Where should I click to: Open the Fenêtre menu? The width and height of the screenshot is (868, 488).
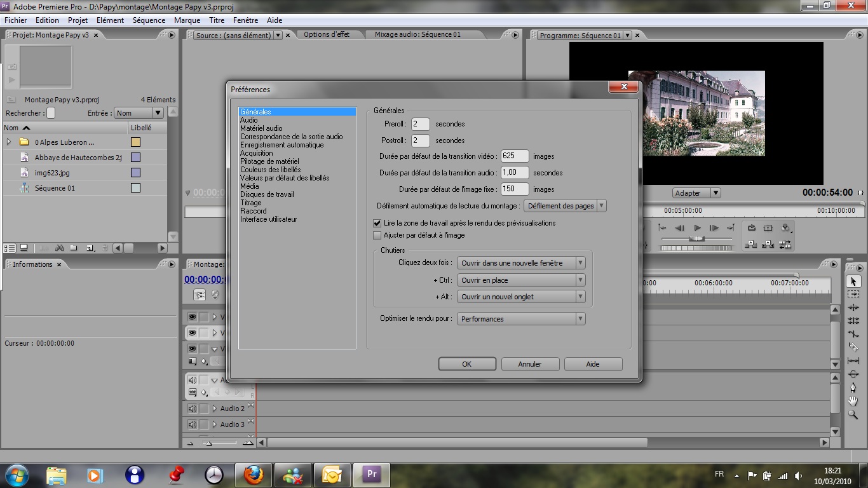click(245, 20)
